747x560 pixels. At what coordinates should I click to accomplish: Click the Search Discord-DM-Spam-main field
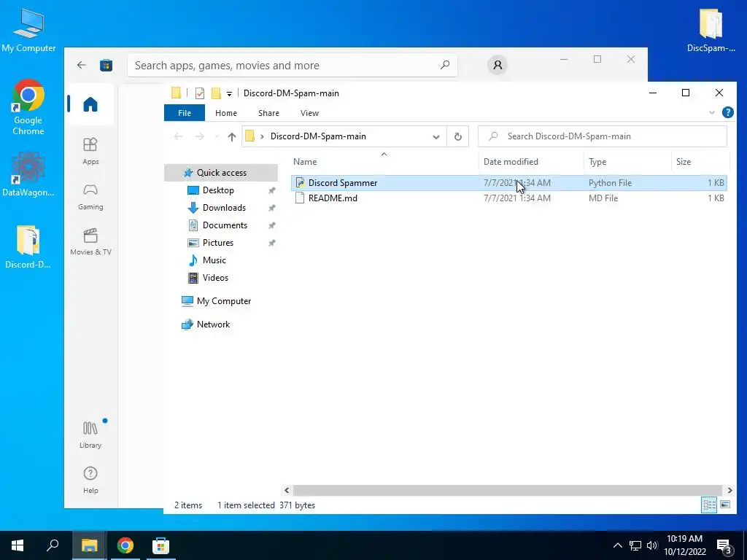click(x=603, y=136)
